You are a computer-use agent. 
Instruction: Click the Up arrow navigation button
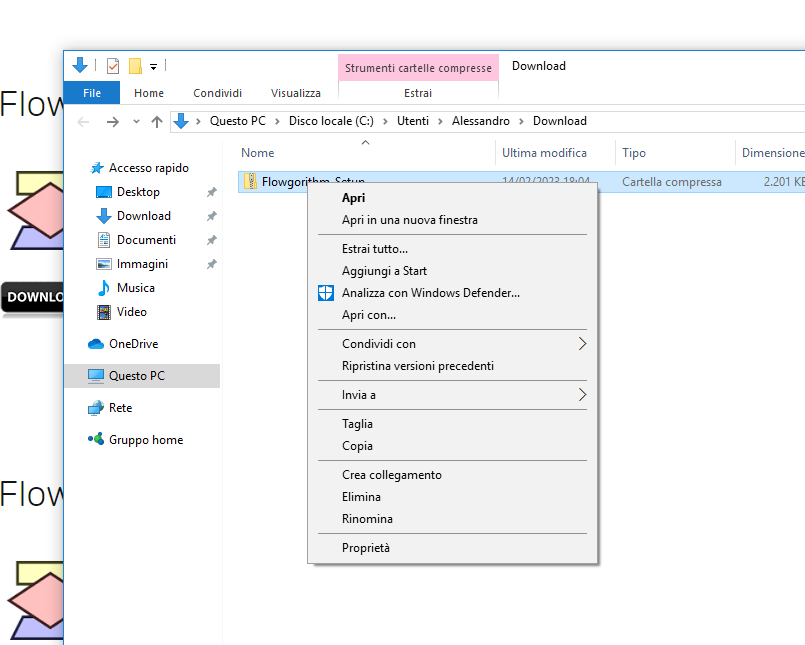pyautogui.click(x=156, y=122)
